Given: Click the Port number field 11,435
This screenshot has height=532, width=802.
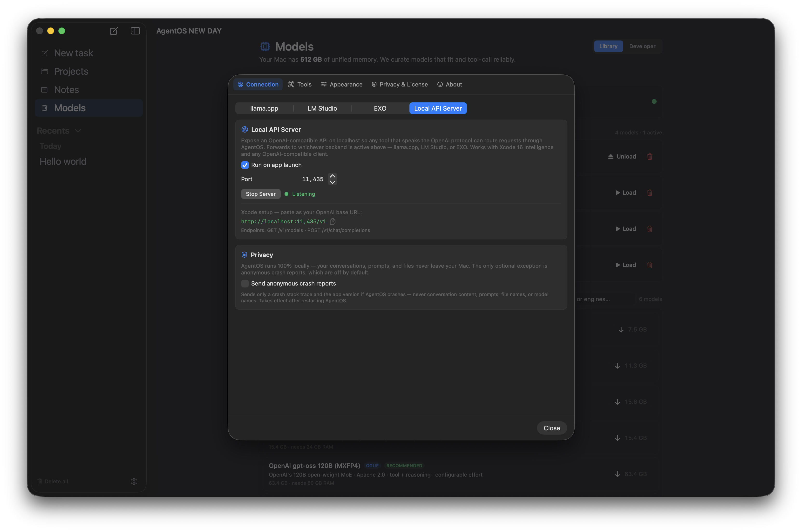Looking at the screenshot, I should click(312, 179).
